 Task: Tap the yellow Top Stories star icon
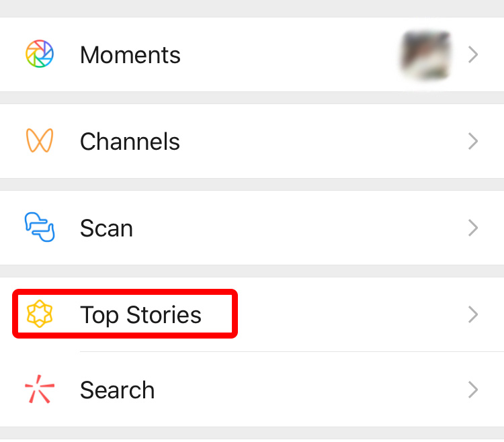[x=40, y=314]
